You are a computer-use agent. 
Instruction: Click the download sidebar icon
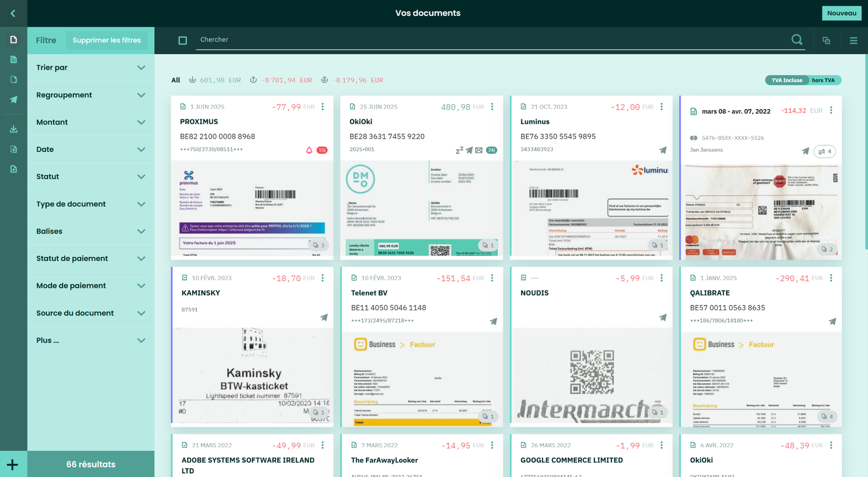click(13, 129)
